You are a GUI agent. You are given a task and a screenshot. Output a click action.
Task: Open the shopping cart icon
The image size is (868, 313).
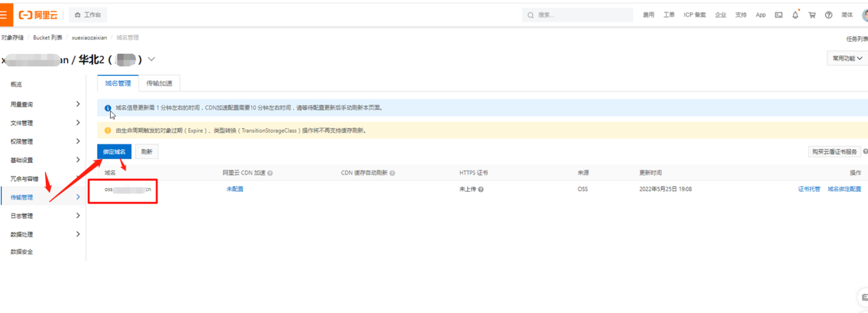point(812,15)
